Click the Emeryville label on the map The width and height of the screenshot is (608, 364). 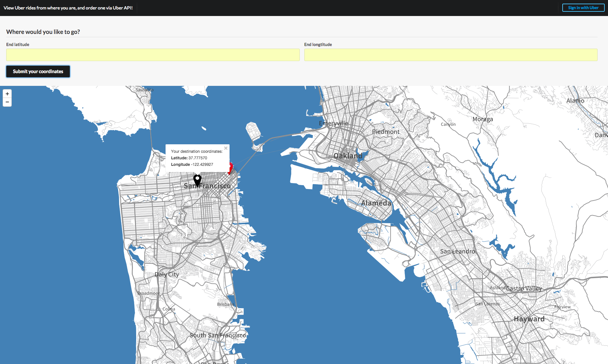[x=333, y=123]
